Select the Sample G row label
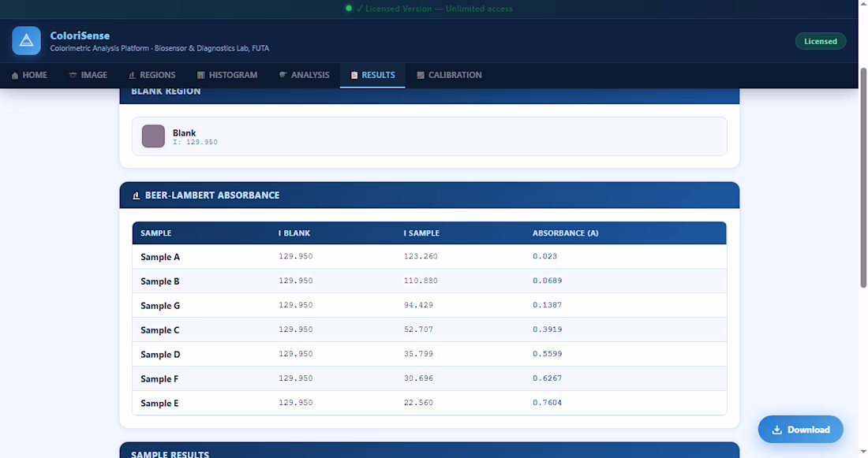868x458 pixels. 160,305
